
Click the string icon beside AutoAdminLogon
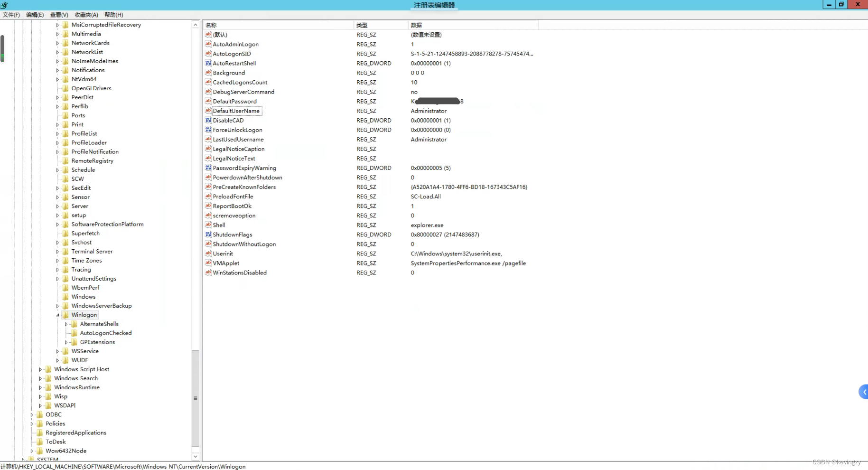coord(208,44)
